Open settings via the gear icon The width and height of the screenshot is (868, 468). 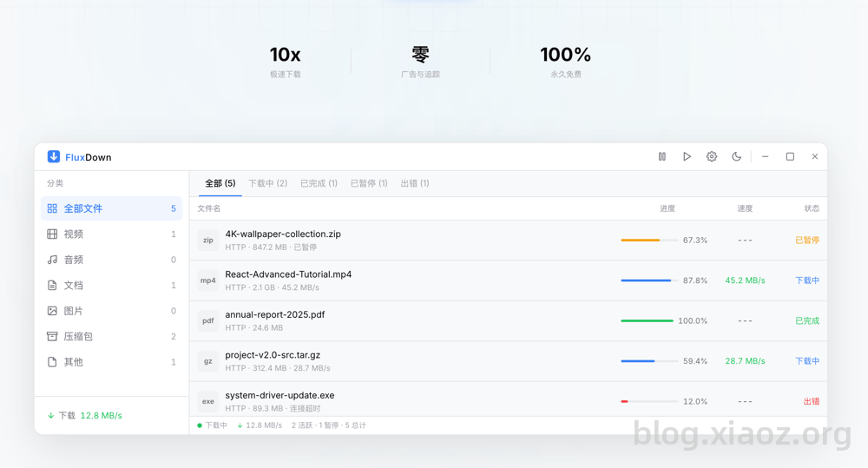click(x=712, y=157)
